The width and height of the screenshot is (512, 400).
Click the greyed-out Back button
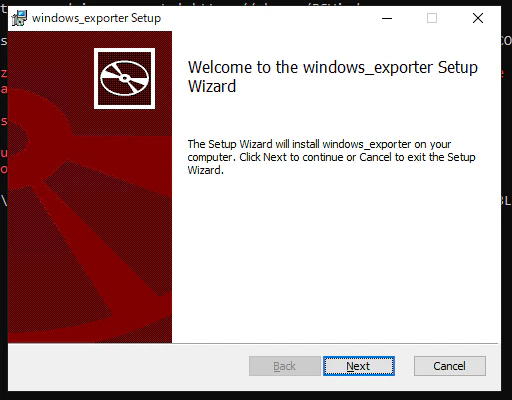tap(285, 366)
